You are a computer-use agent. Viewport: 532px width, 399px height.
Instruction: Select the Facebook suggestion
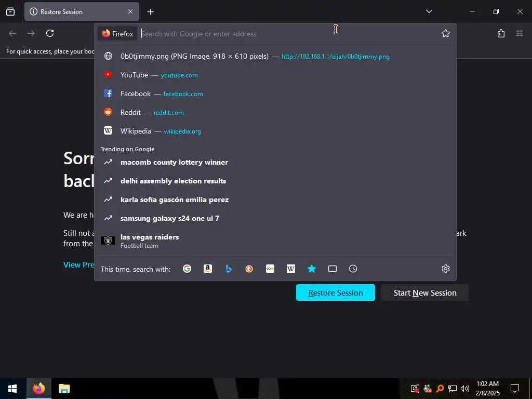[x=275, y=94]
